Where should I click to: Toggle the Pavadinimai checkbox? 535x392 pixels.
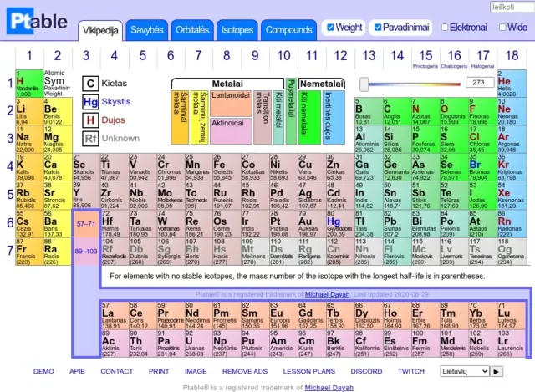click(378, 28)
